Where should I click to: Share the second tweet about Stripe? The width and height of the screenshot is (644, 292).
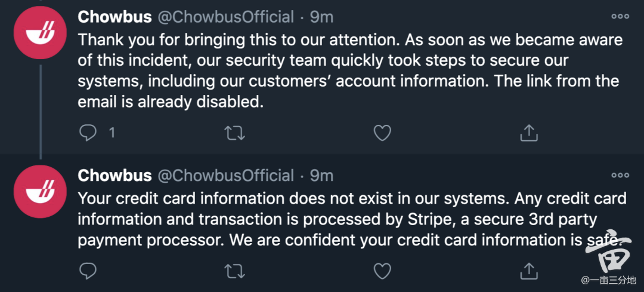point(529,271)
